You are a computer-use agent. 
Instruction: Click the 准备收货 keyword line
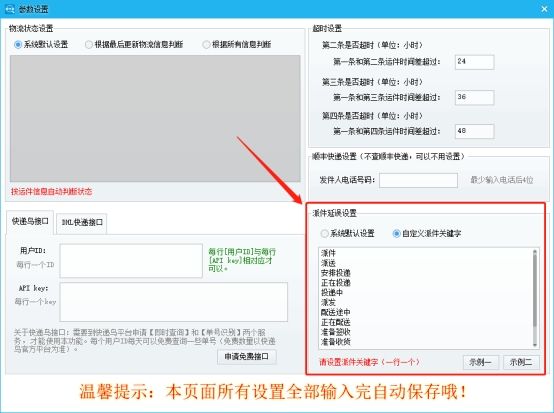336,342
